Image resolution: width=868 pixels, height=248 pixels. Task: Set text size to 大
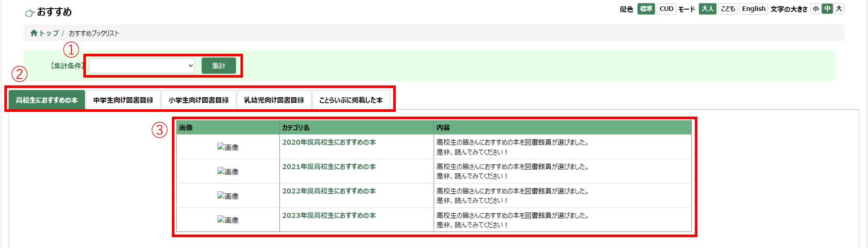click(839, 9)
